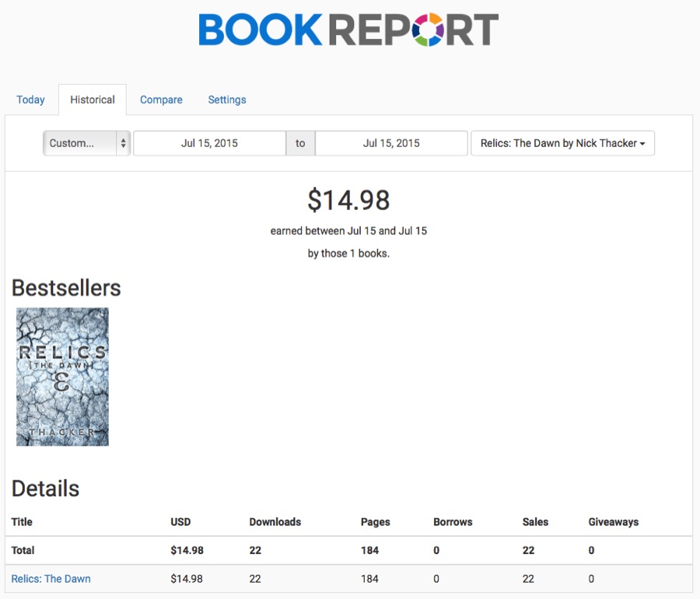Click the Book Report logo
The image size is (700, 599).
click(348, 30)
